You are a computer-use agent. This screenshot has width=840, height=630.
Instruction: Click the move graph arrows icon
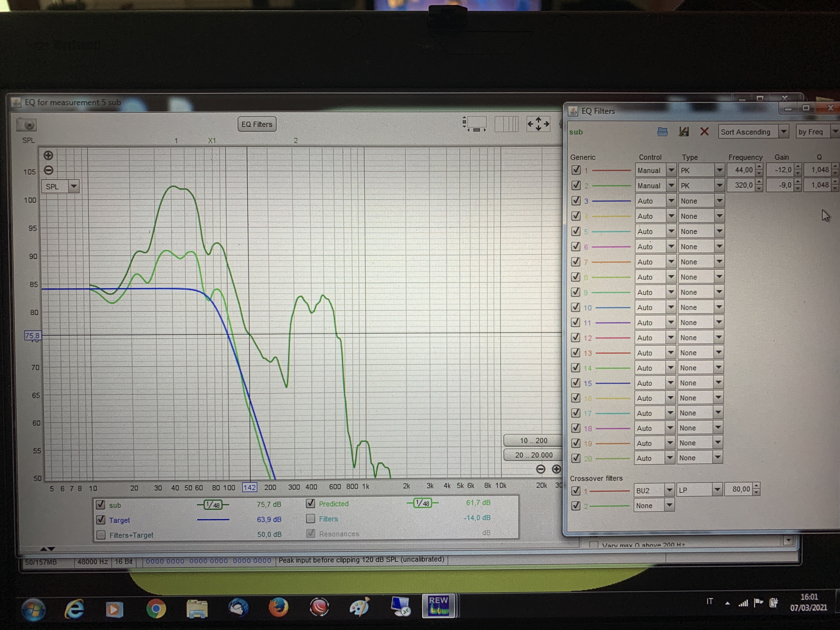coord(538,124)
